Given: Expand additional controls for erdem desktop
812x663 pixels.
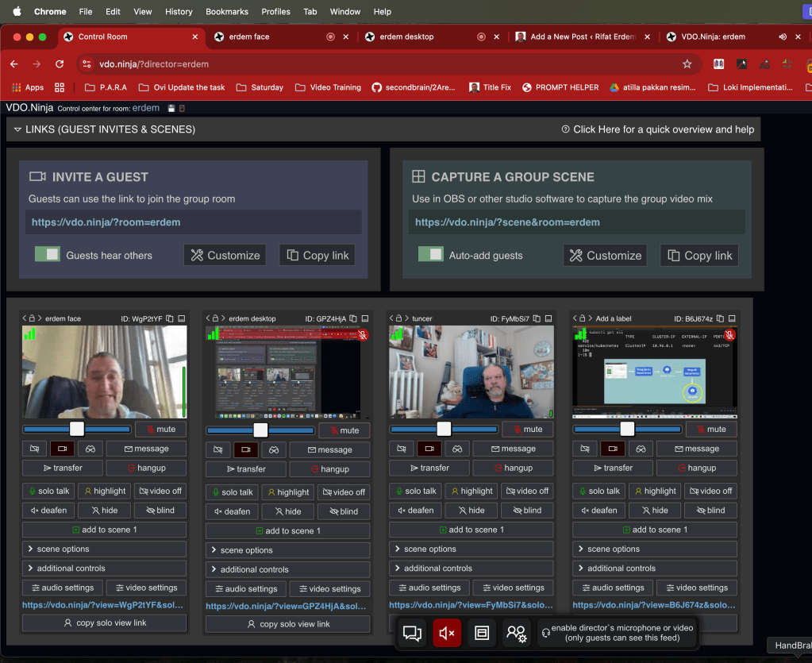Looking at the screenshot, I should (288, 569).
